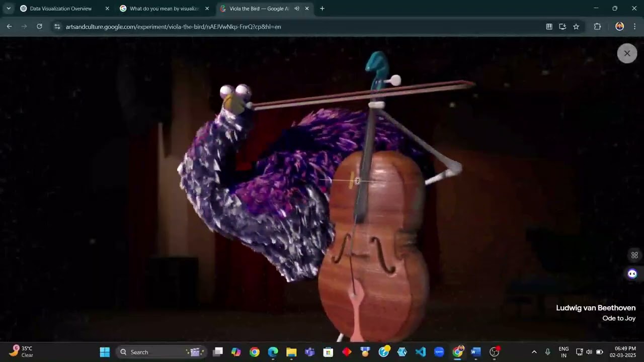Open the grid apps icon on right edge
644x362 pixels.
[x=634, y=255]
